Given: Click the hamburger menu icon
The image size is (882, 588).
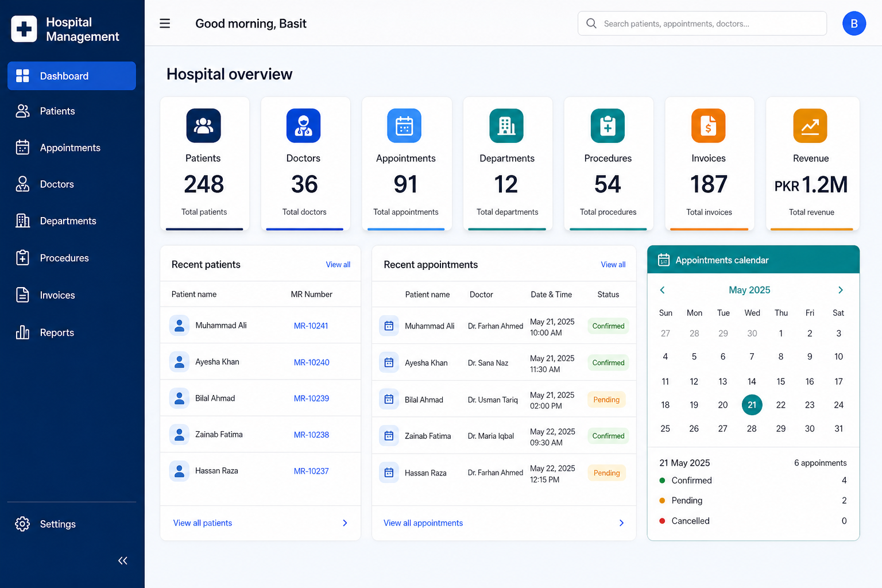Looking at the screenshot, I should pyautogui.click(x=165, y=24).
